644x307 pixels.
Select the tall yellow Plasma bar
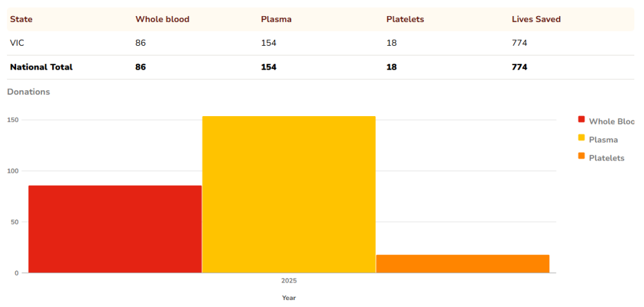[x=289, y=194]
